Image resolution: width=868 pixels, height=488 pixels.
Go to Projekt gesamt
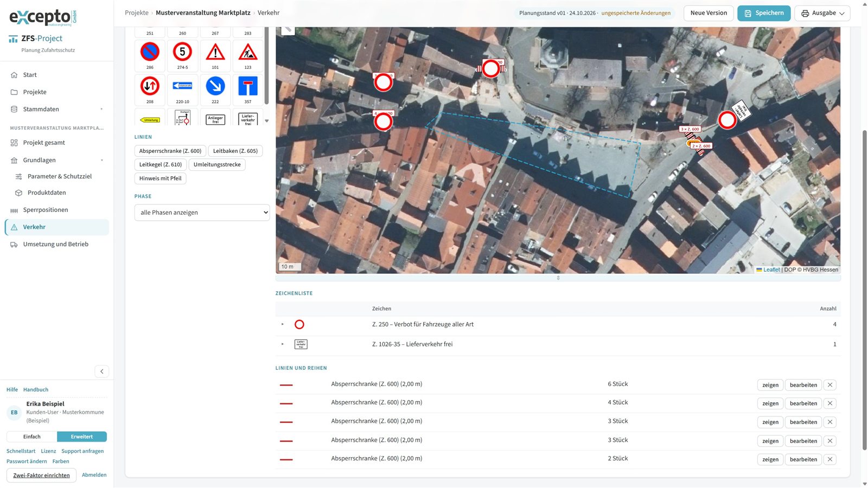coord(57,143)
